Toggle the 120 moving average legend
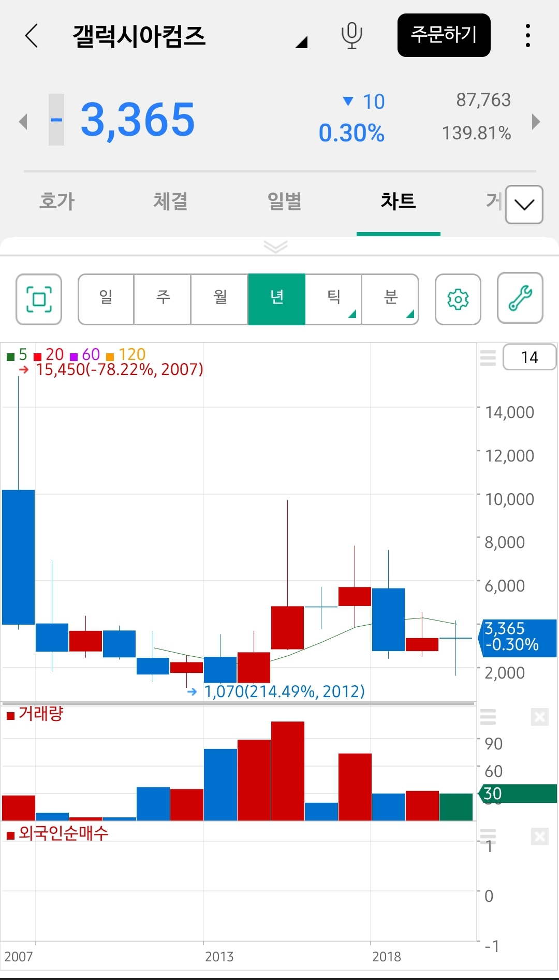The image size is (559, 980). point(126,355)
